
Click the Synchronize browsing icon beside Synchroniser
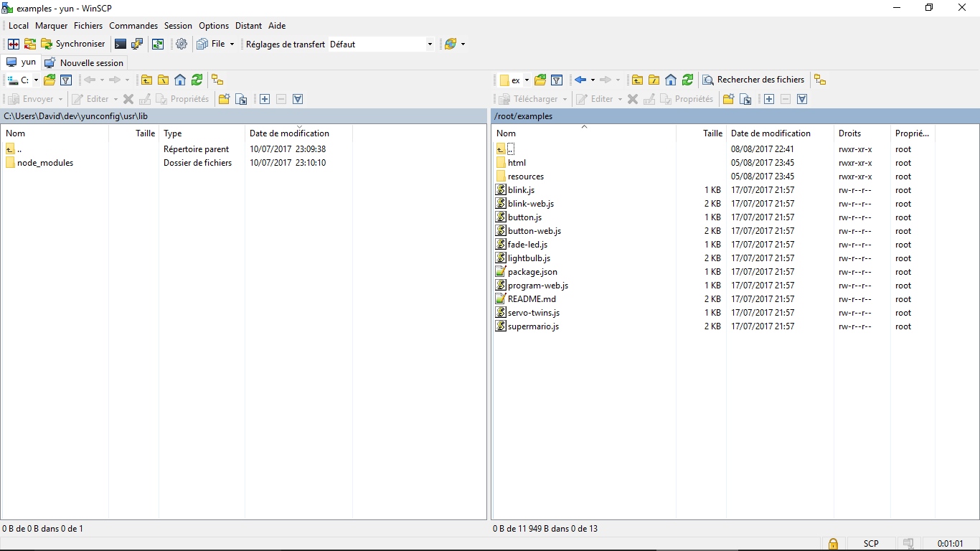pyautogui.click(x=30, y=44)
